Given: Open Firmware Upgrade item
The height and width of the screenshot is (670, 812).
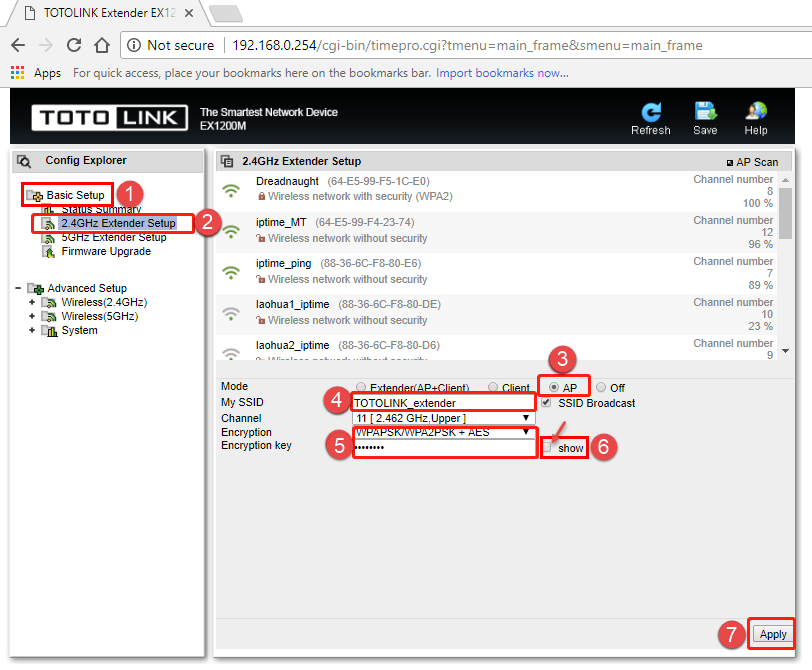Looking at the screenshot, I should click(x=106, y=252).
